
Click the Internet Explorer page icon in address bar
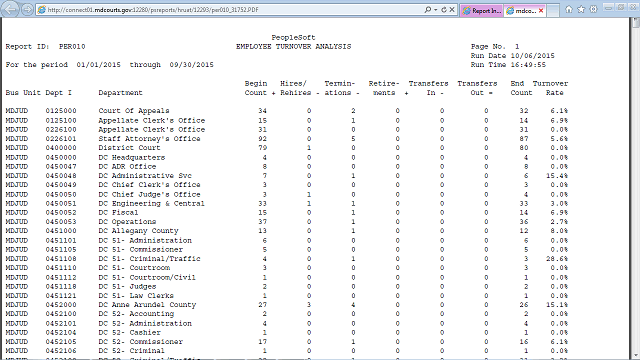point(42,10)
